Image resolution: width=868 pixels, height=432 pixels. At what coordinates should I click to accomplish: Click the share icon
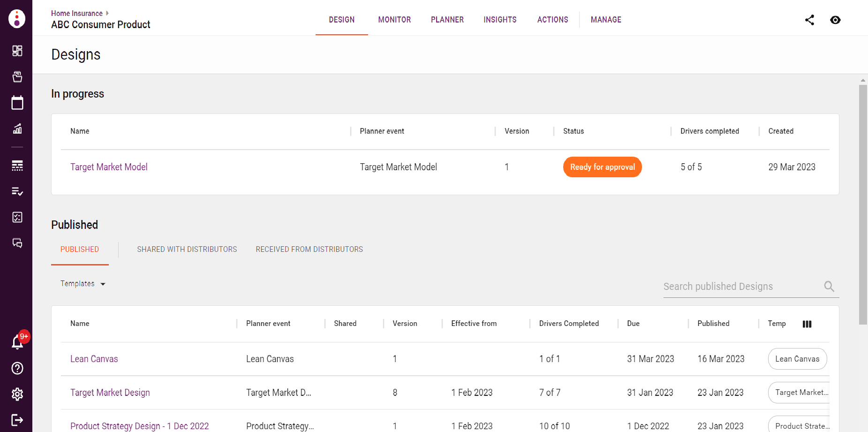[809, 20]
